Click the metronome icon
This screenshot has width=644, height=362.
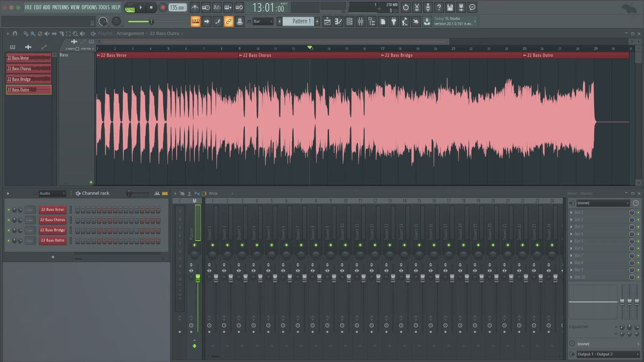[x=194, y=8]
